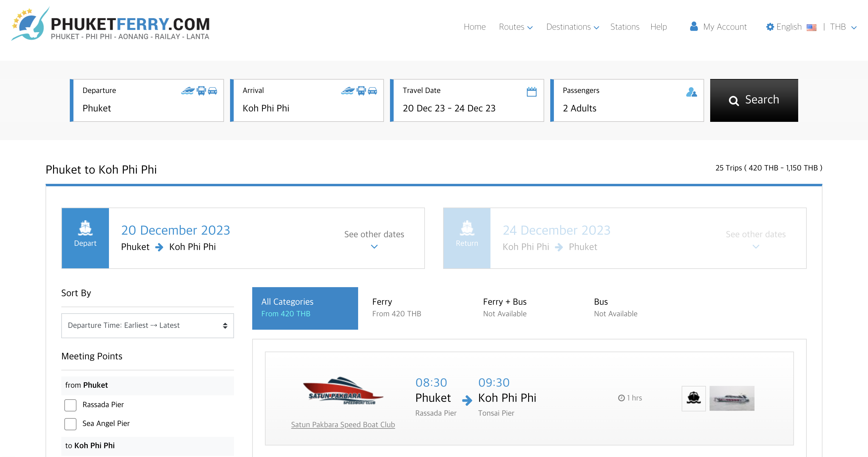Open the Departure Time sort dropdown

[x=147, y=325]
